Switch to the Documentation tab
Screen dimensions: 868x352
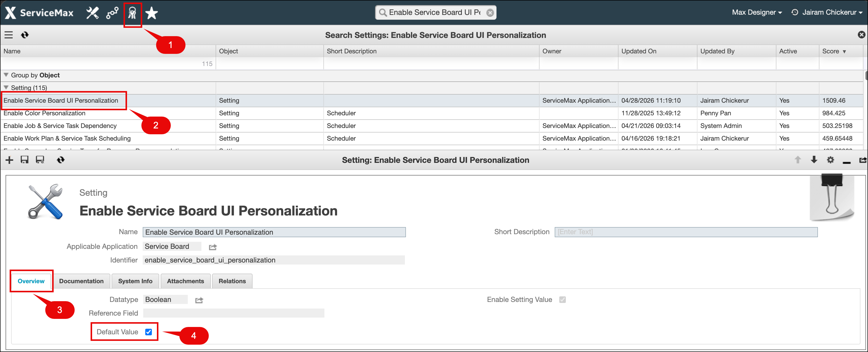point(81,281)
